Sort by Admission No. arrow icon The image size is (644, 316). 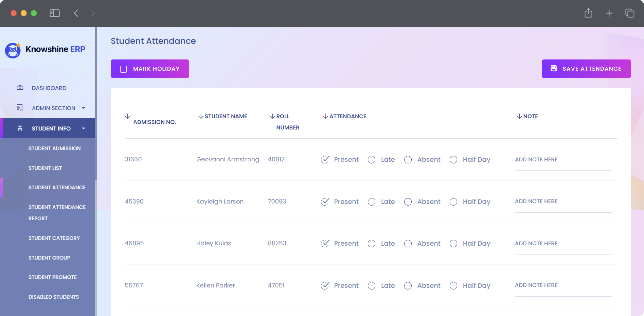pos(128,116)
